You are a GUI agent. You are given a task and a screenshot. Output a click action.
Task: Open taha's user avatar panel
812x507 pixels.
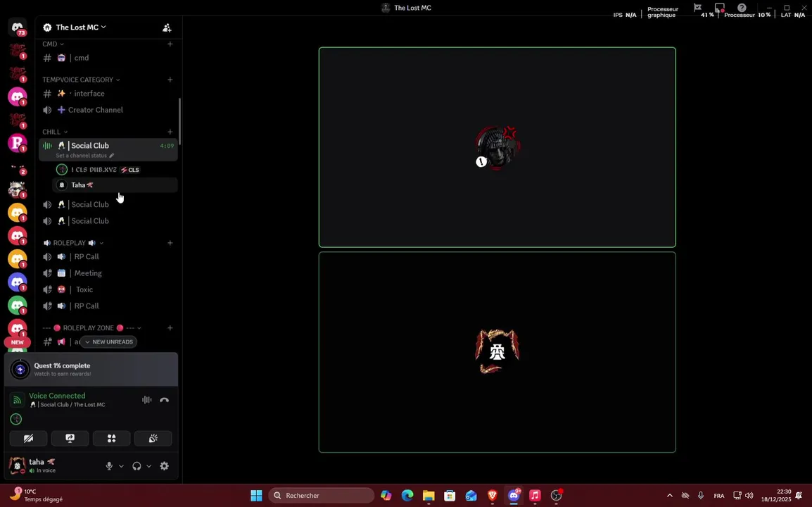17,465
